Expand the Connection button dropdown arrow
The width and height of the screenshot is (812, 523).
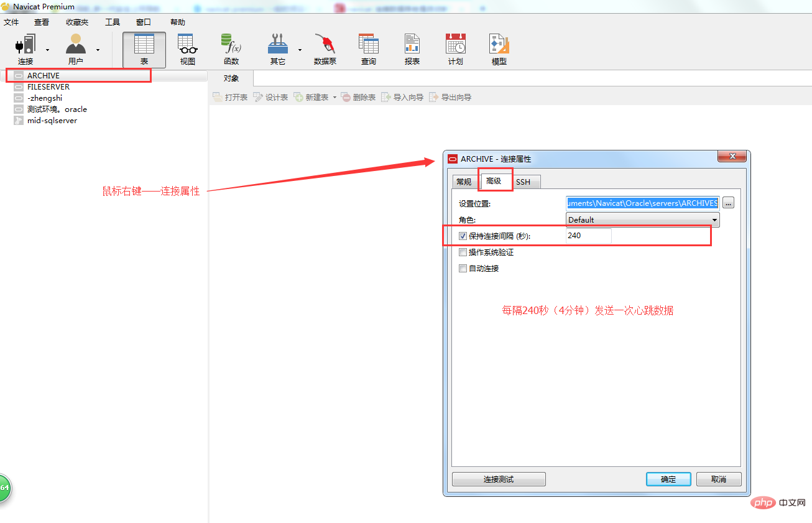click(48, 50)
